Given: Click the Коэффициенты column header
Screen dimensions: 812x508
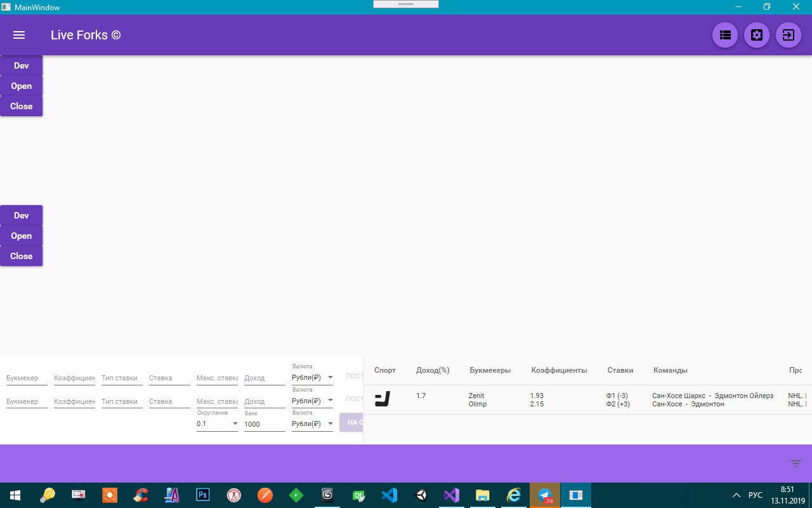Looking at the screenshot, I should pos(559,370).
